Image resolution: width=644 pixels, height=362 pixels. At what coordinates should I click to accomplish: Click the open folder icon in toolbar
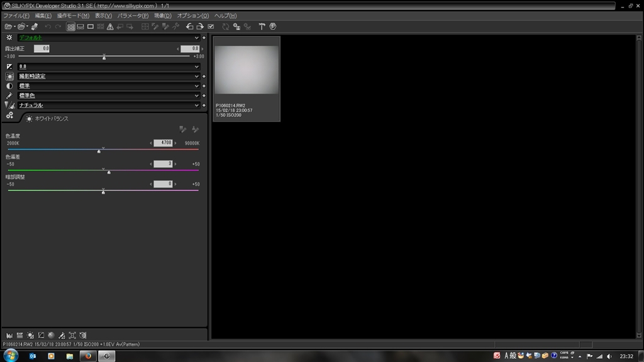[21, 26]
